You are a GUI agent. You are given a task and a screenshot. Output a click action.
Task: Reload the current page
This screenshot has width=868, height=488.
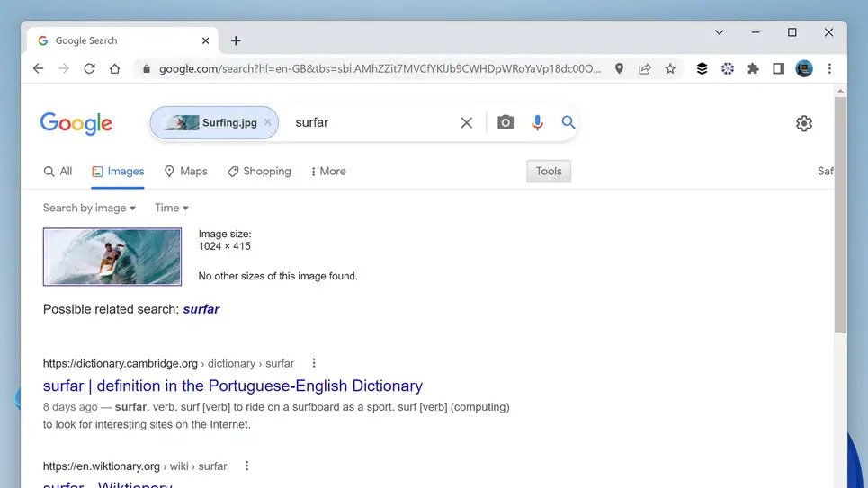pyautogui.click(x=89, y=68)
